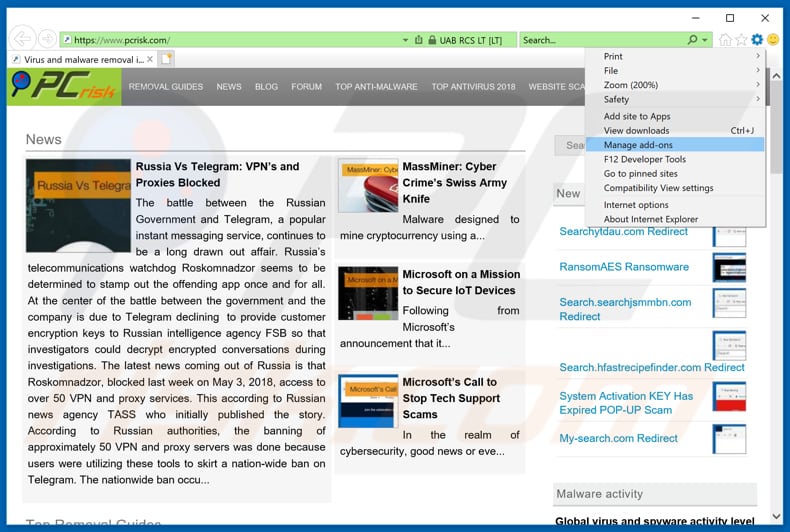The height and width of the screenshot is (532, 790).
Task: Open MassMiner Cyber Crime's Swiss Army Knife headline
Action: point(454,182)
